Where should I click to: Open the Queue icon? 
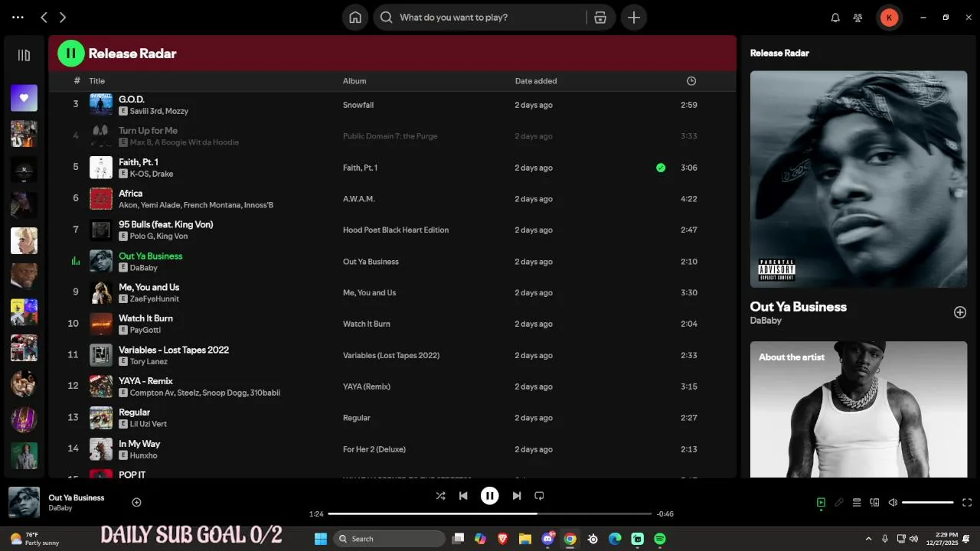tap(857, 503)
